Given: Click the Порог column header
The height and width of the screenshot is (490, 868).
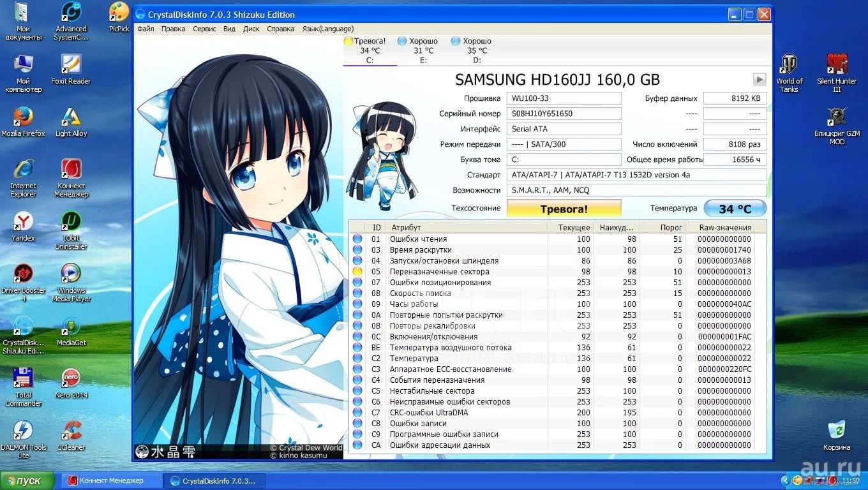Looking at the screenshot, I should tap(663, 227).
